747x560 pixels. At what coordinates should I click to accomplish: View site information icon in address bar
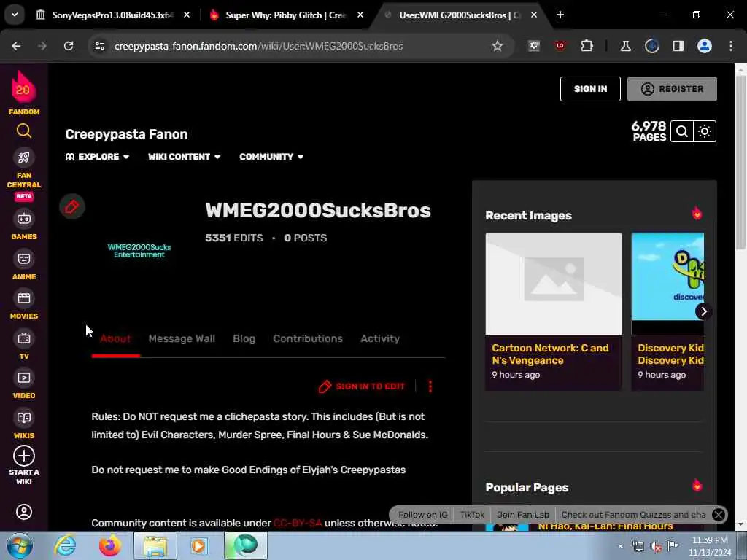coord(99,46)
